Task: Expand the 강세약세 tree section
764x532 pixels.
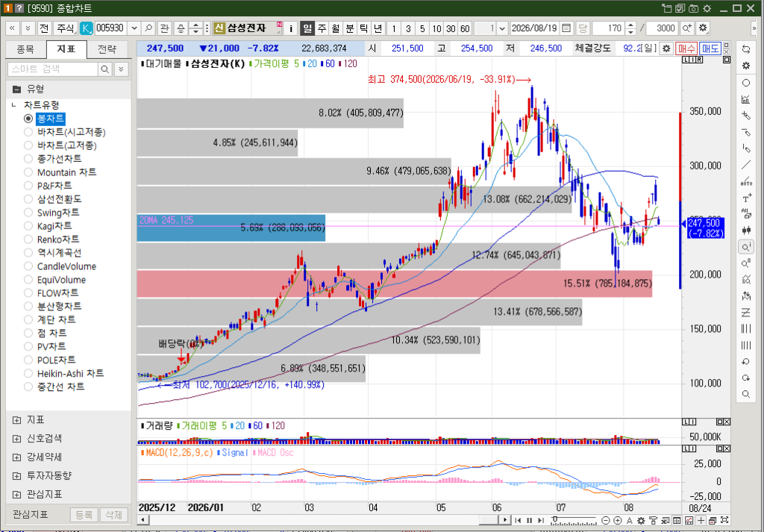Action: tap(16, 457)
